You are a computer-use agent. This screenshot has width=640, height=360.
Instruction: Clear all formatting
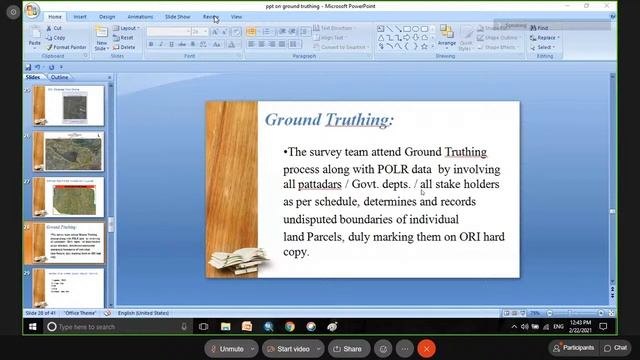coord(236,32)
